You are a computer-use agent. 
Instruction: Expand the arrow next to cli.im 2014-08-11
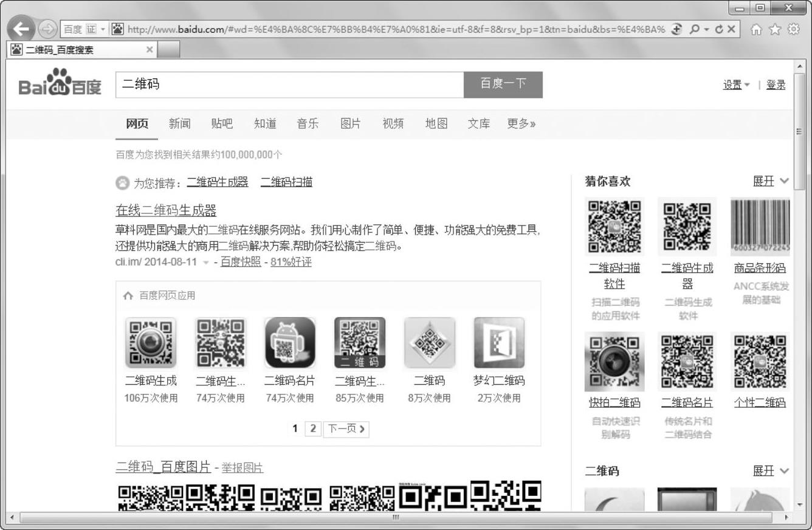tap(206, 263)
